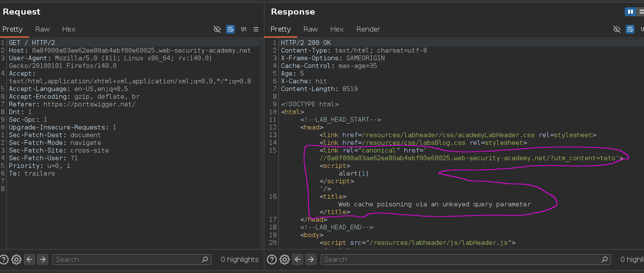Click 'Sec-Fetch-User: ?1' header line
Viewport: 644px width, 273px height.
tap(44, 158)
